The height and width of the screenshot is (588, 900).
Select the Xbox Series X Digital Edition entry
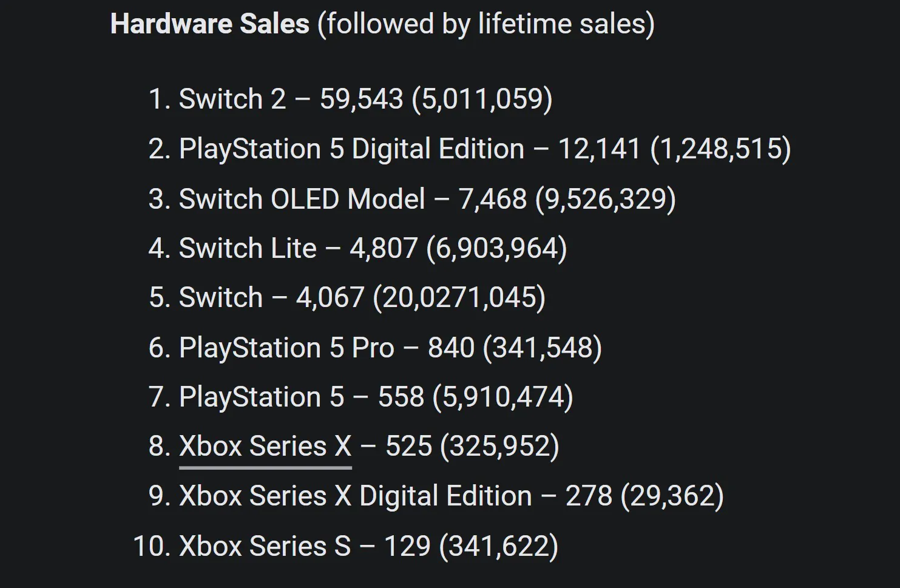coord(355,496)
